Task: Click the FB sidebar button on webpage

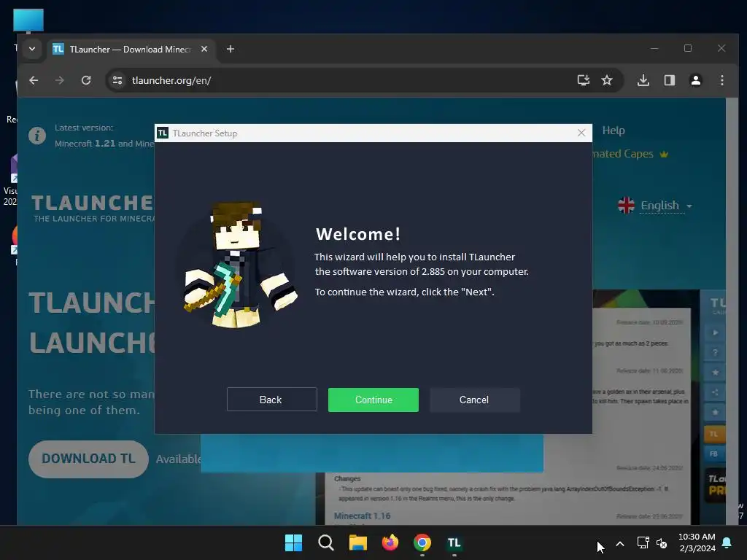Action: pos(714,454)
